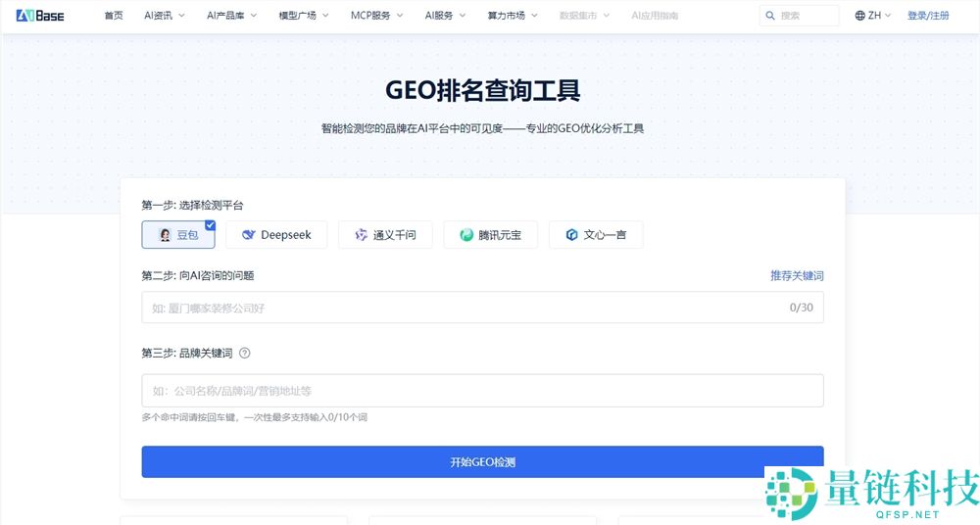Click the Deepseek whale icon
Screen dimensions: 980x525
coord(249,235)
